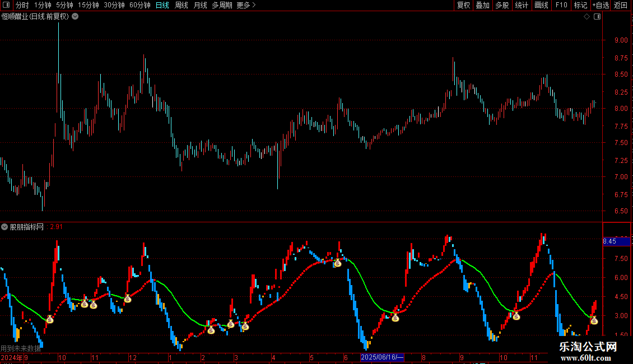Select the 60分钟 period
Image resolution: width=633 pixels, height=364 pixels.
pyautogui.click(x=140, y=5)
